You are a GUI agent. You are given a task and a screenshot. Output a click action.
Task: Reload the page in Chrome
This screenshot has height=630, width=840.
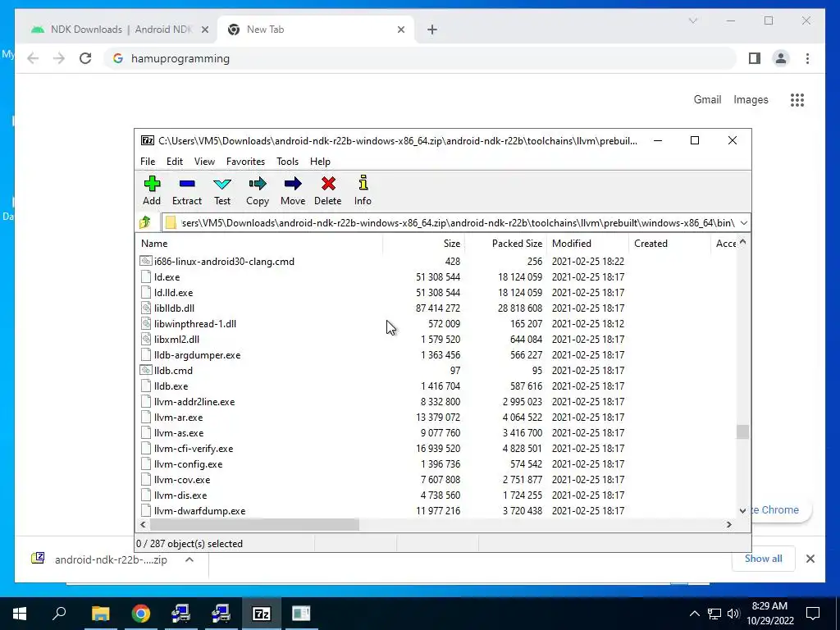click(85, 58)
